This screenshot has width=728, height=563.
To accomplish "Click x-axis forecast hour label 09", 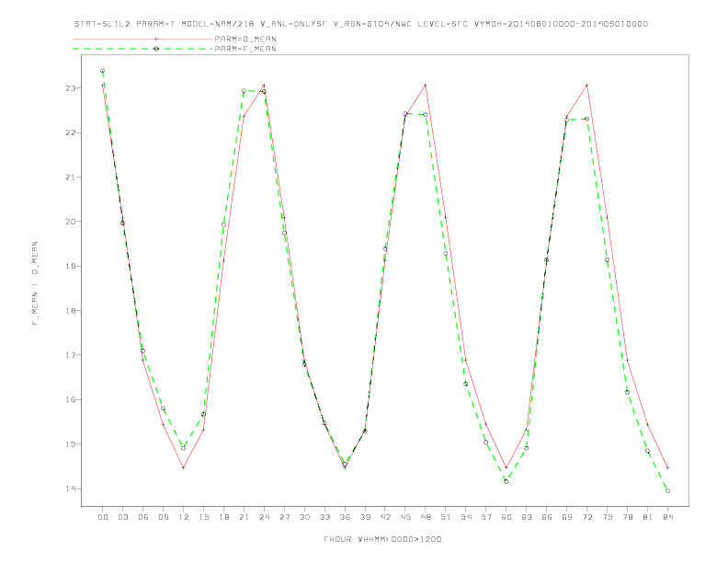I will [x=163, y=517].
